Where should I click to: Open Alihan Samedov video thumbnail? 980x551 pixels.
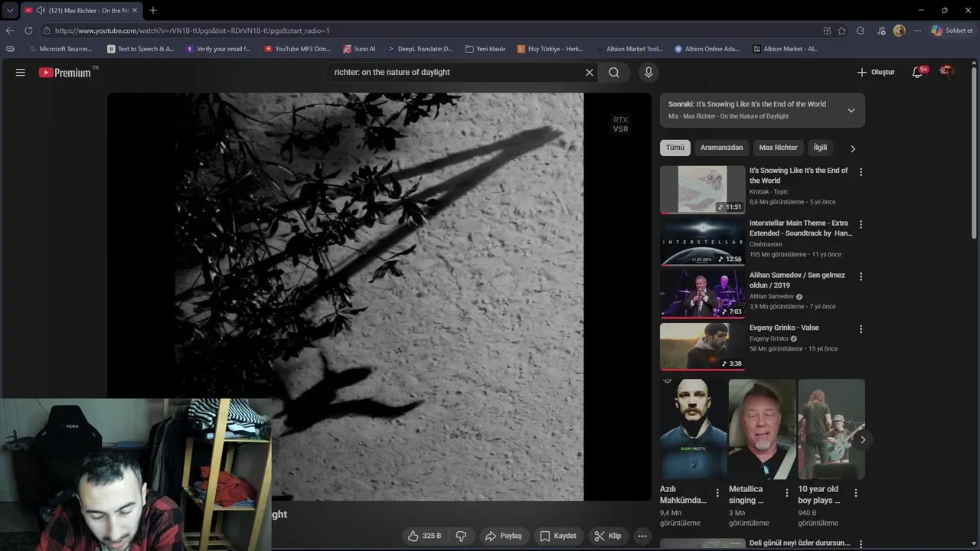[703, 295]
